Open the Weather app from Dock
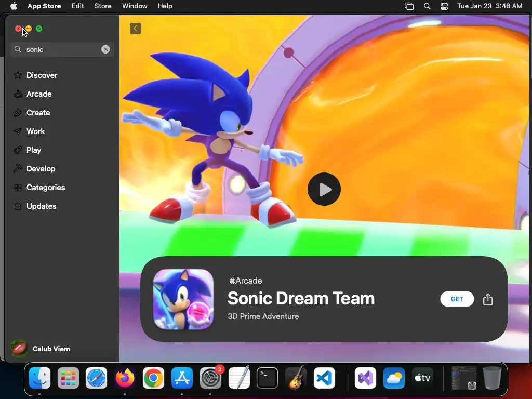 (394, 378)
